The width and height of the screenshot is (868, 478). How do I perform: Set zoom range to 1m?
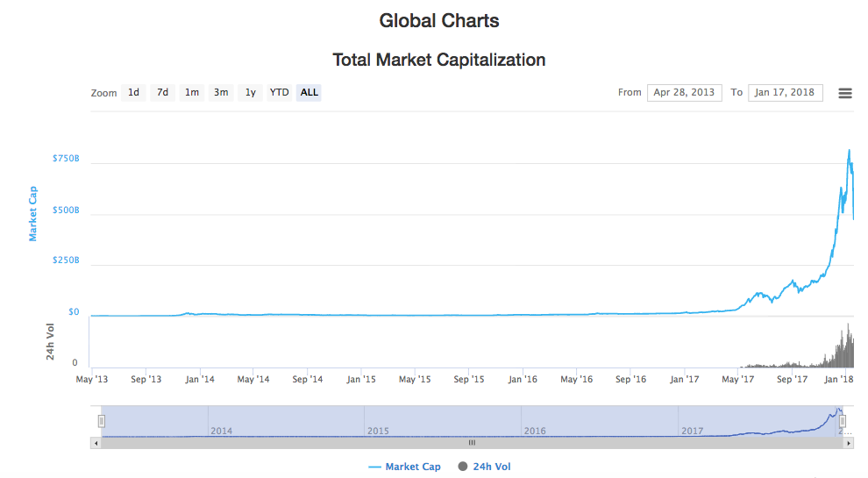[x=192, y=92]
